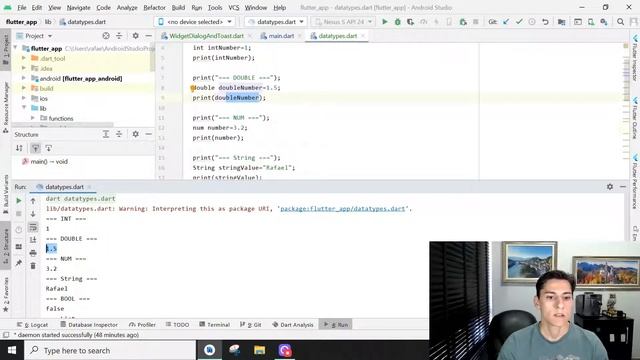The image size is (640, 360).
Task: Click the Windows Start button
Action: pos(12,350)
